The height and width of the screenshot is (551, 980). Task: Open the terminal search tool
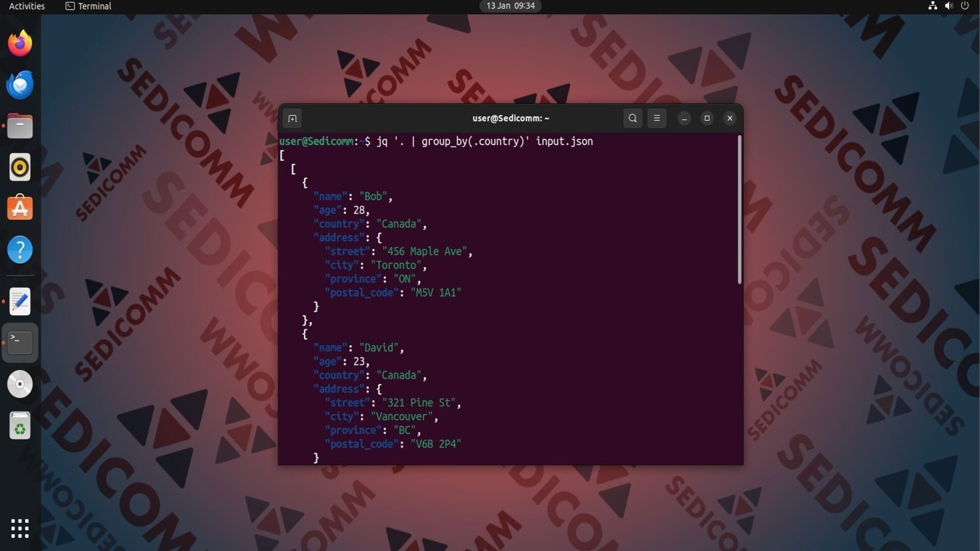point(632,118)
